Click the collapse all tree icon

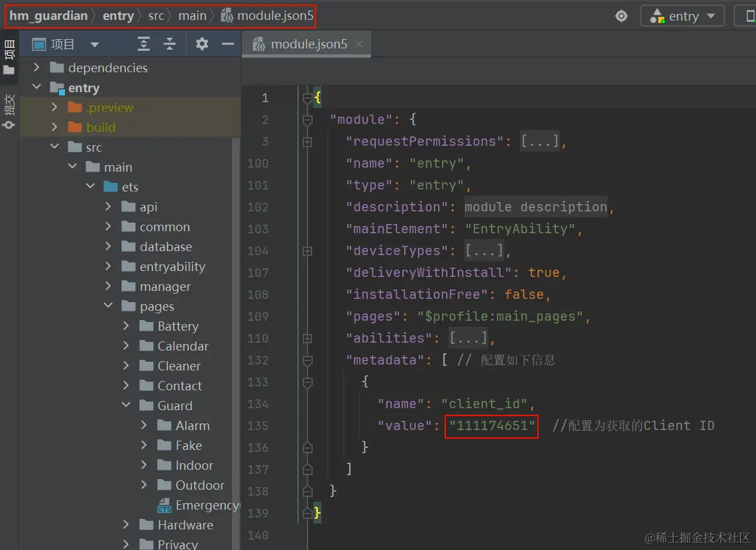(169, 44)
